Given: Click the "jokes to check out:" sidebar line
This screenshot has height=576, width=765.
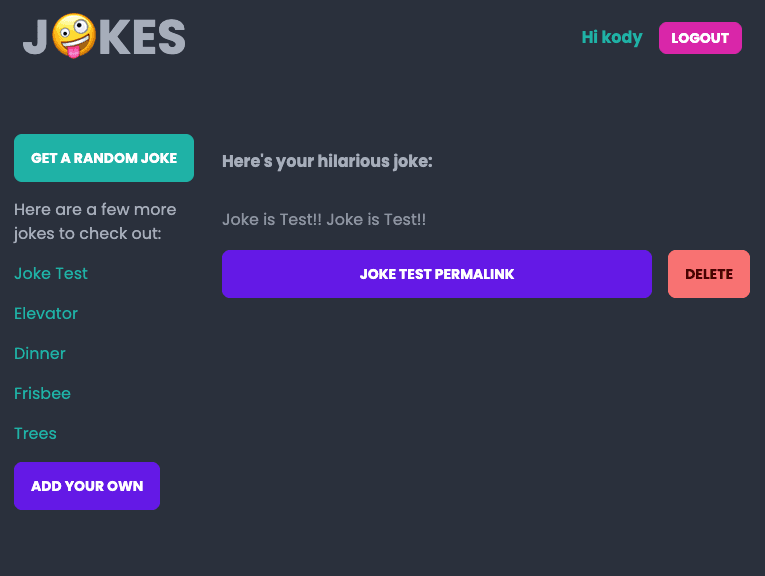Looking at the screenshot, I should tap(87, 234).
